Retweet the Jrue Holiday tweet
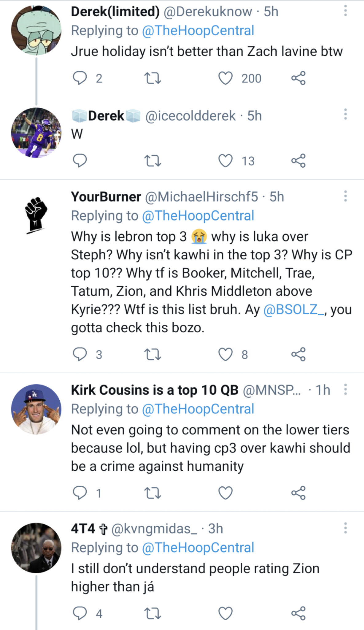364x630 pixels. 153,78
